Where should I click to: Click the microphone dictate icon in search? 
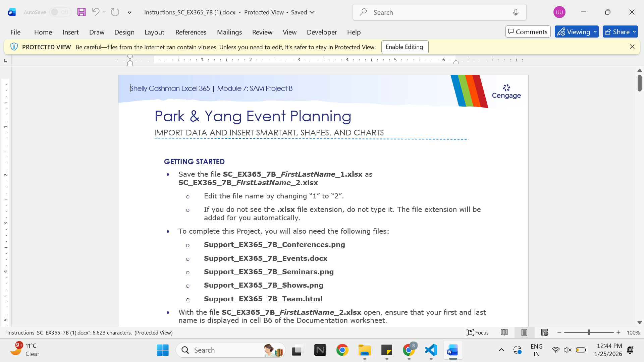516,12
